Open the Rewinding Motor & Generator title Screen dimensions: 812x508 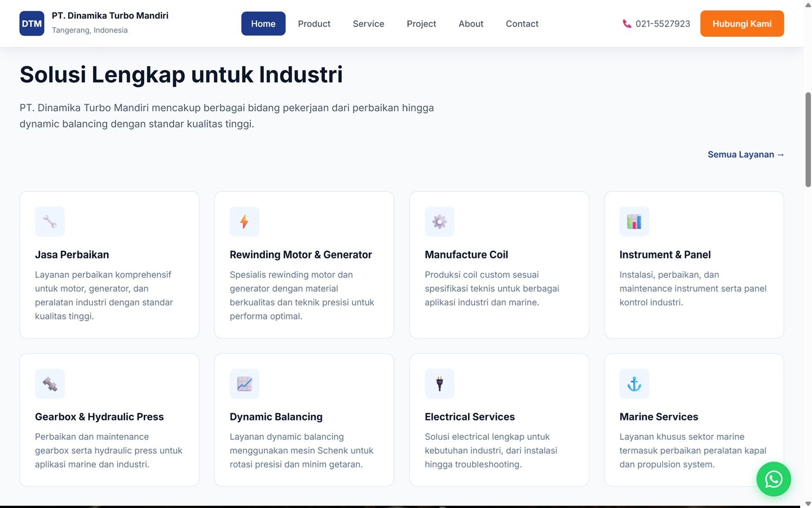click(301, 255)
